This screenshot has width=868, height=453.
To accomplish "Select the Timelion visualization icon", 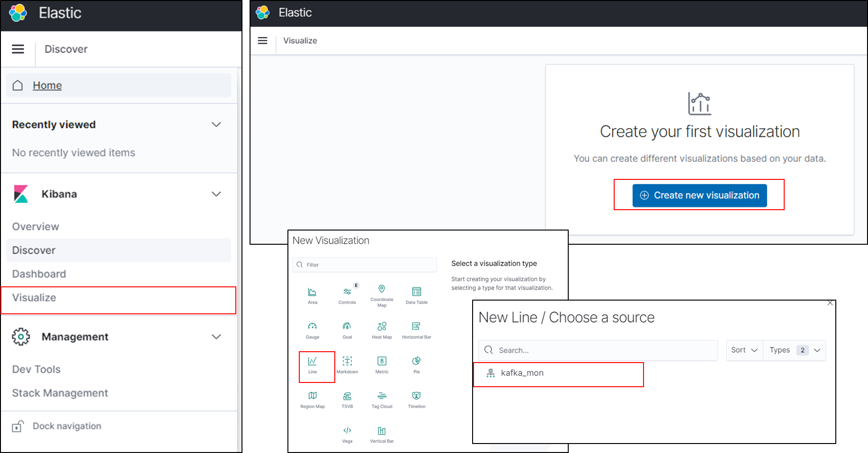I will 416,399.
